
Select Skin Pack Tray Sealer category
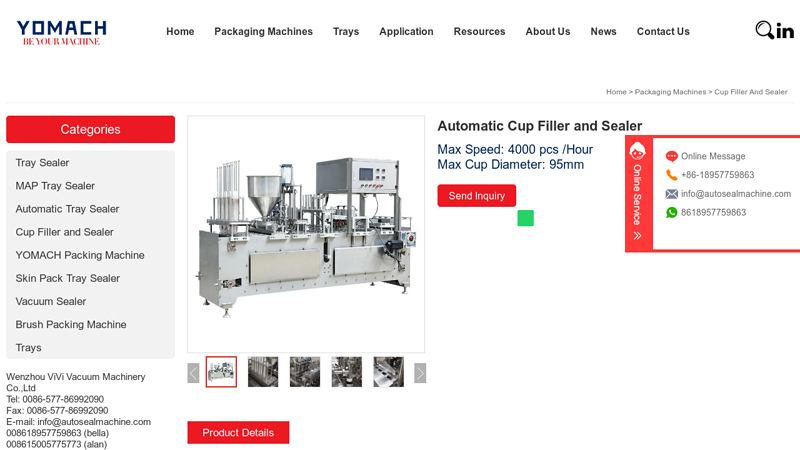click(68, 278)
